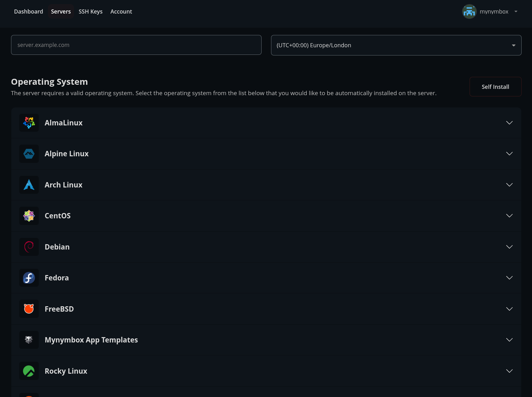
Task: Click the FreeBSD daemon logo icon
Action: tap(29, 309)
